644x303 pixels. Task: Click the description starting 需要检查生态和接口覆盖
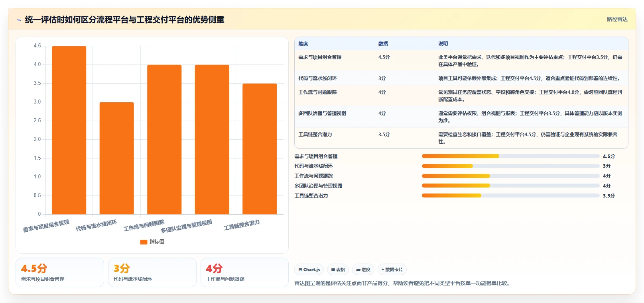[x=528, y=138]
